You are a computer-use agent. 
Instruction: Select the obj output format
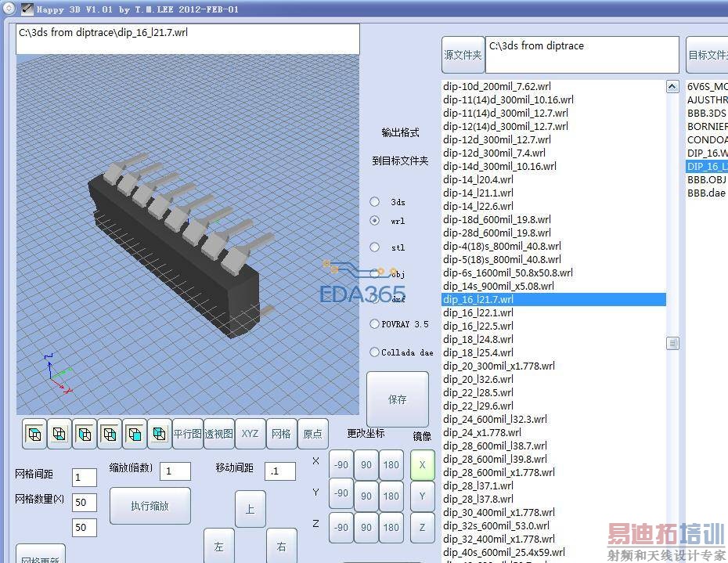(x=375, y=274)
